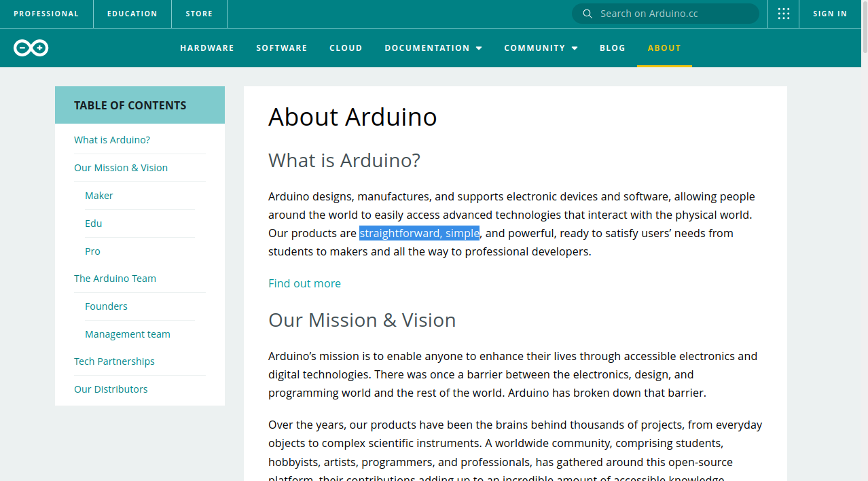Visit the Arduino STORE
The width and height of the screenshot is (868, 481).
click(x=198, y=14)
